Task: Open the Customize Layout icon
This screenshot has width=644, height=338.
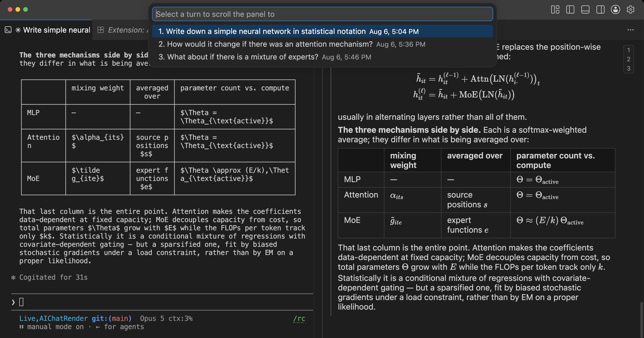Action: 555,10
